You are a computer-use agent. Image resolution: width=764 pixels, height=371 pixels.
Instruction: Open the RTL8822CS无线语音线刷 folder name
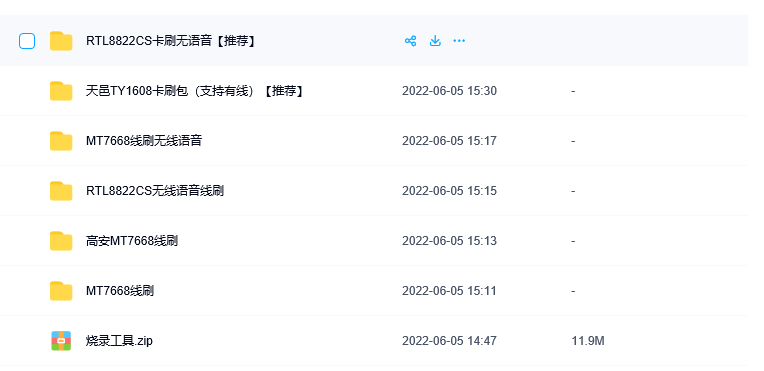coord(155,191)
